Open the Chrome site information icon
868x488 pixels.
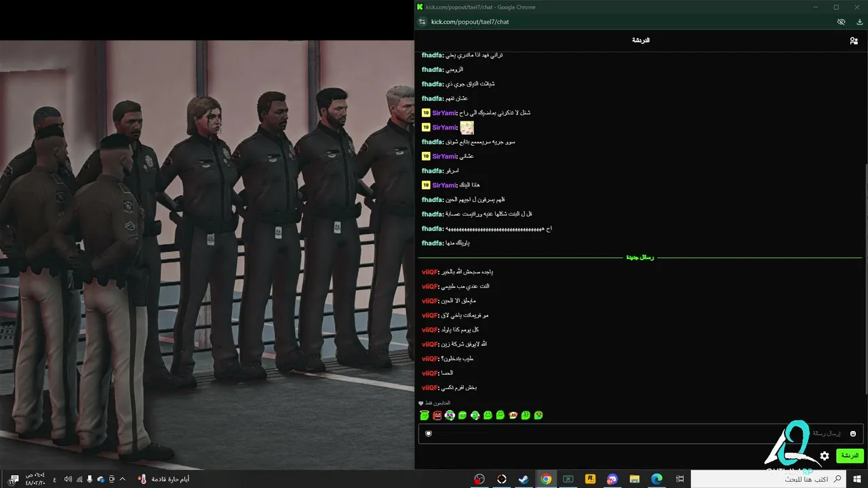point(422,22)
